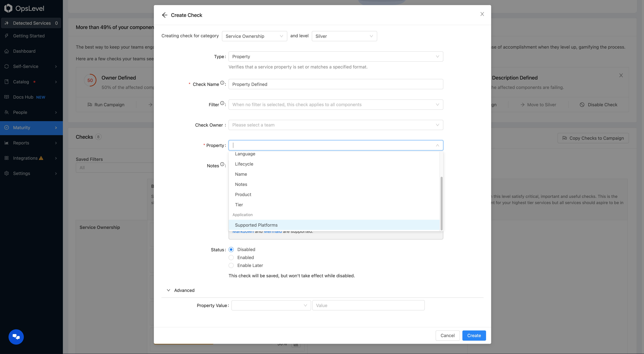Click the Self-Service navigation icon
The height and width of the screenshot is (354, 644).
point(6,66)
